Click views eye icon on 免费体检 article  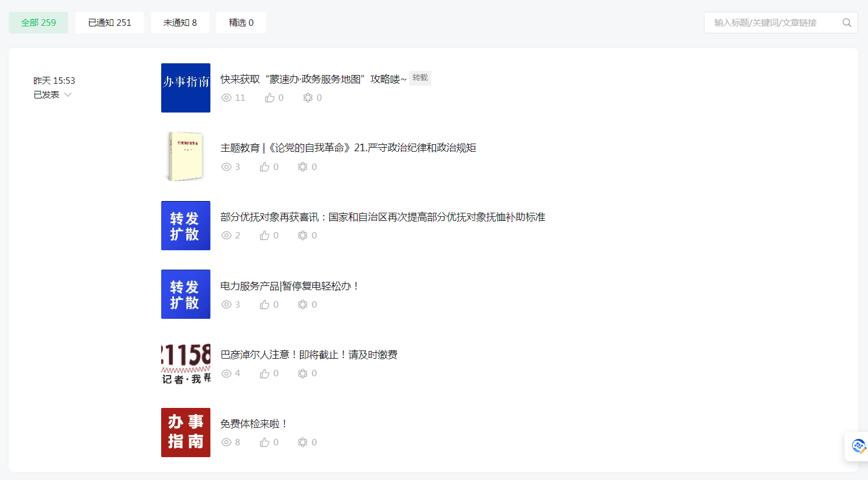coord(226,442)
